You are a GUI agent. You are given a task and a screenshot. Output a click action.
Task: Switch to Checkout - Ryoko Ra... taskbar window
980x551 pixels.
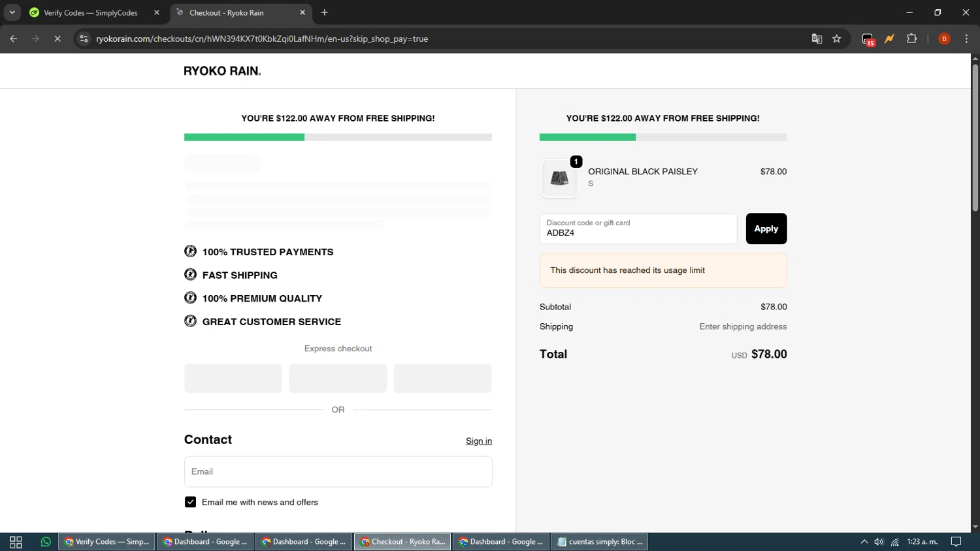coord(402,542)
